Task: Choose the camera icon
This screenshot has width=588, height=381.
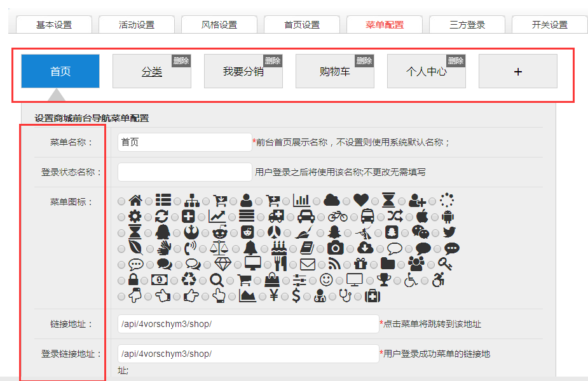Action: [335, 248]
